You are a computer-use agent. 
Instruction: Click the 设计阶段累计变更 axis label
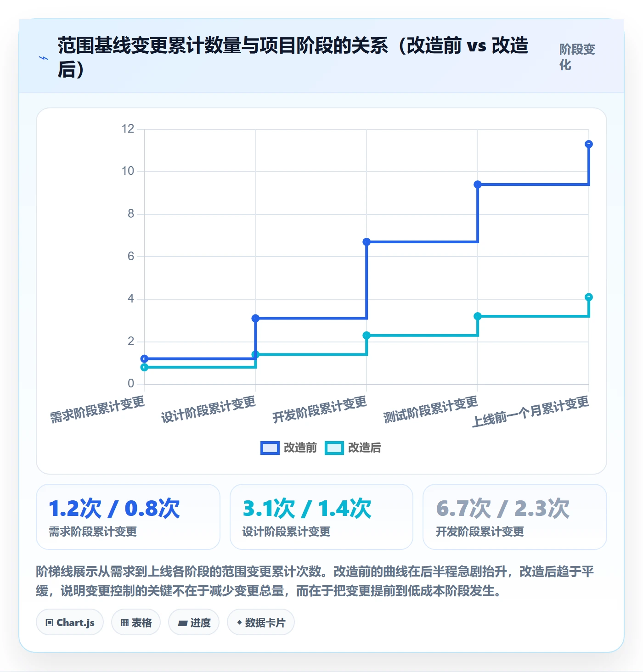tap(209, 409)
